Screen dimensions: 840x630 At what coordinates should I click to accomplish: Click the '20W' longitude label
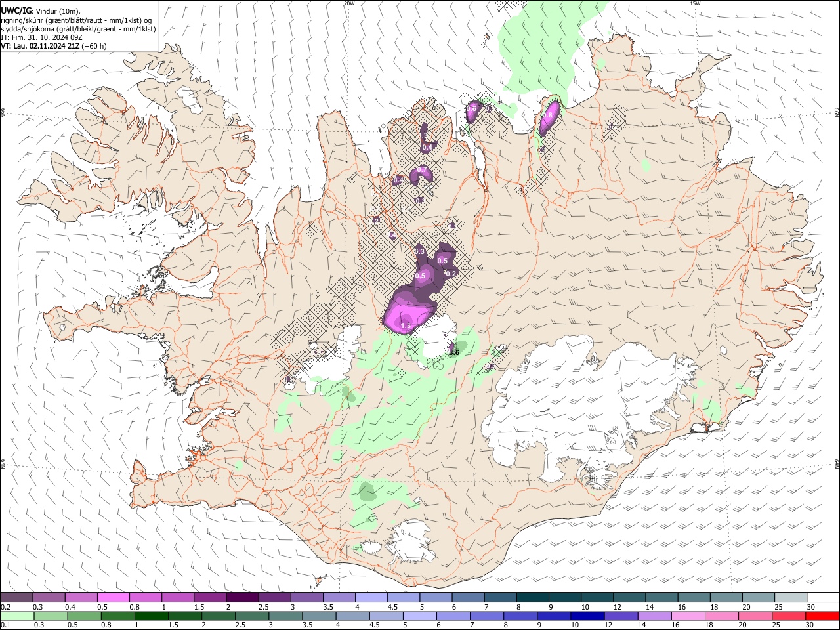tap(349, 3)
